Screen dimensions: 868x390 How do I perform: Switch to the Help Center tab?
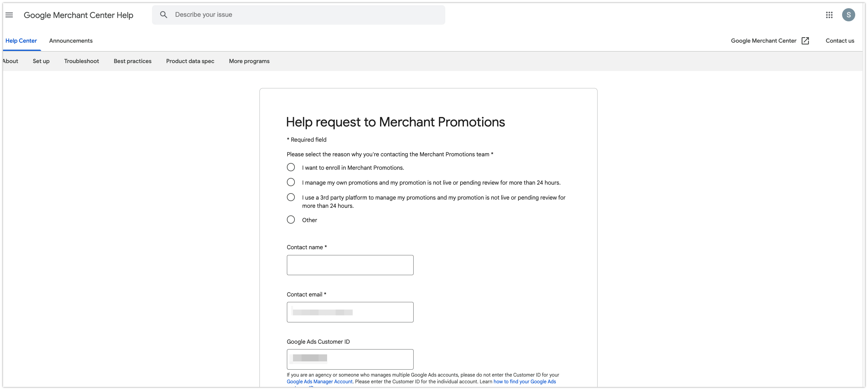coord(21,41)
